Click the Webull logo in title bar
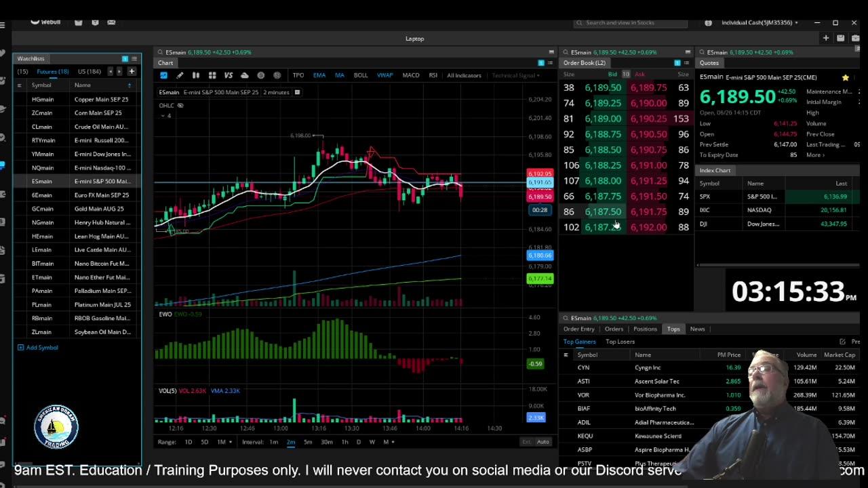The image size is (868, 488). coord(45,22)
